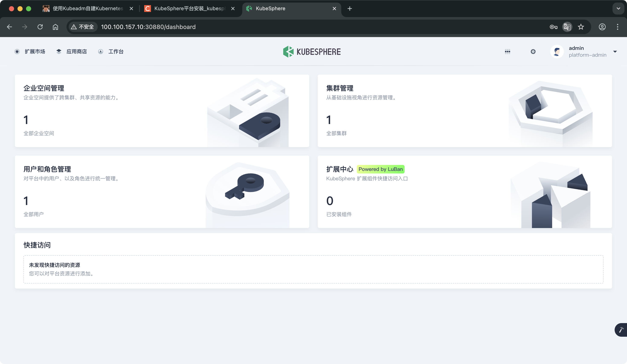627x364 pixels.
Task: Click the 企业空间管理 folder illustration
Action: point(248,112)
